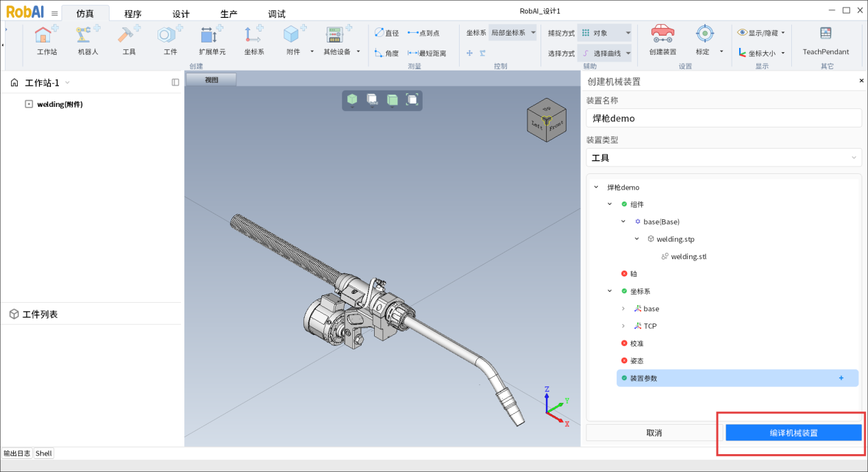Close the 创建机械装置 panel
868x472 pixels.
[x=861, y=81]
